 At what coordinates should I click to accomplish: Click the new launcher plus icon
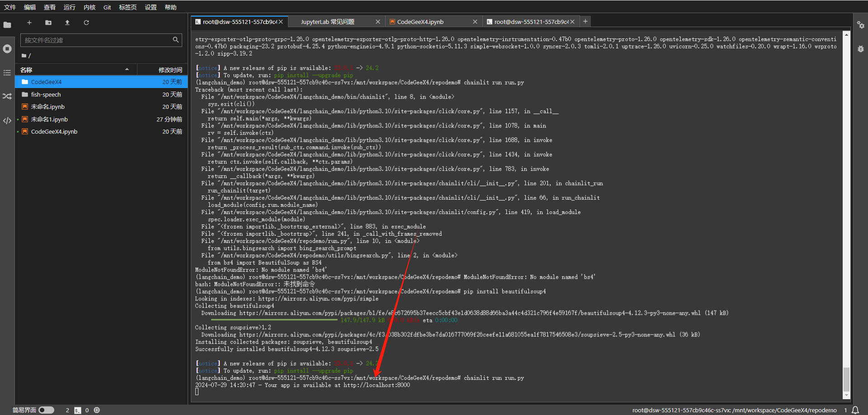point(29,23)
